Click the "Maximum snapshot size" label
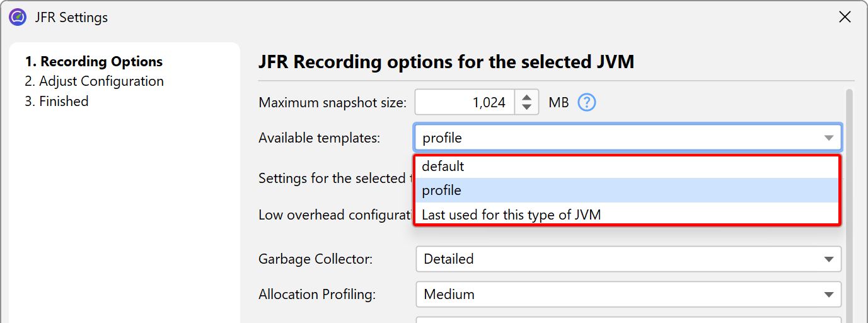Image resolution: width=868 pixels, height=323 pixels. 333,103
